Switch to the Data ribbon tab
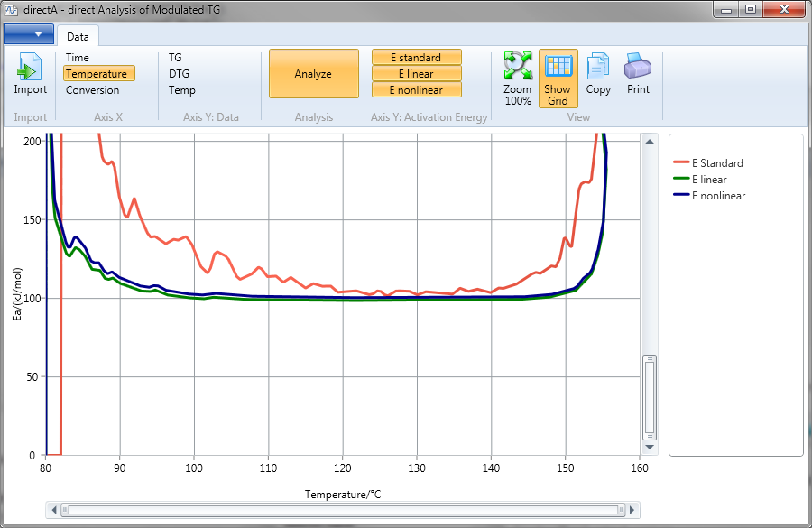This screenshot has height=528, width=812. [78, 37]
